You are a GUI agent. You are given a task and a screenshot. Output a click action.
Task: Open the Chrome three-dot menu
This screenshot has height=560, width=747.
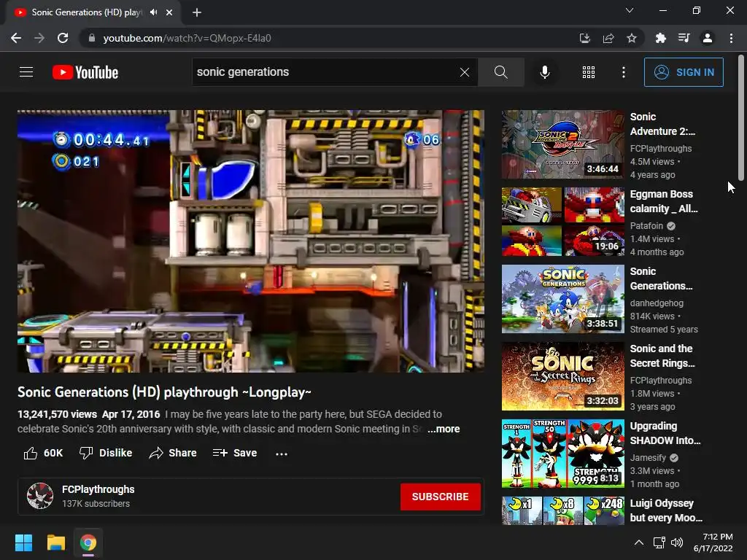[x=731, y=38]
